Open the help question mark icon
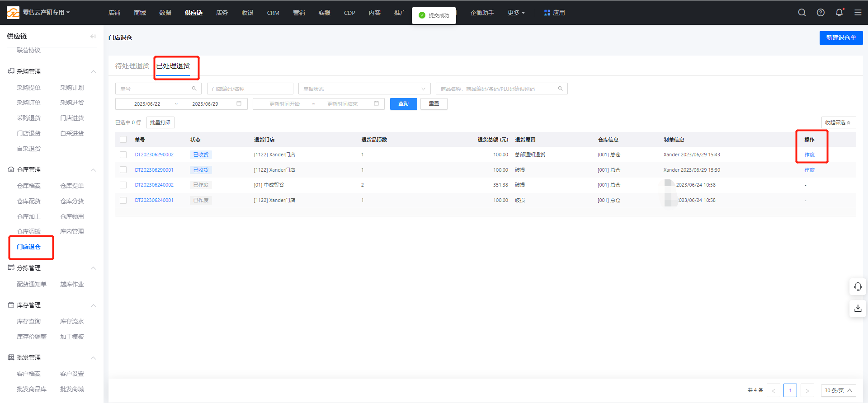The image size is (868, 403). pos(821,13)
